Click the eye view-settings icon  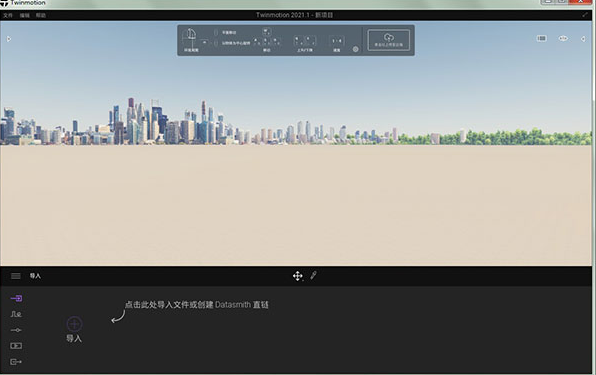(563, 38)
